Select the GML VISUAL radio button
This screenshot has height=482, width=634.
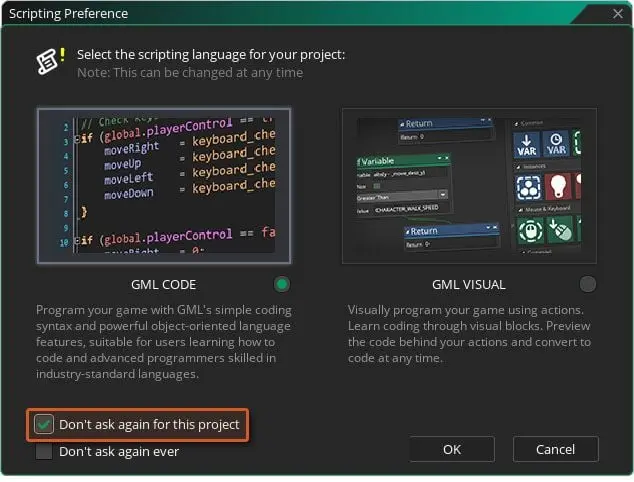click(x=588, y=285)
